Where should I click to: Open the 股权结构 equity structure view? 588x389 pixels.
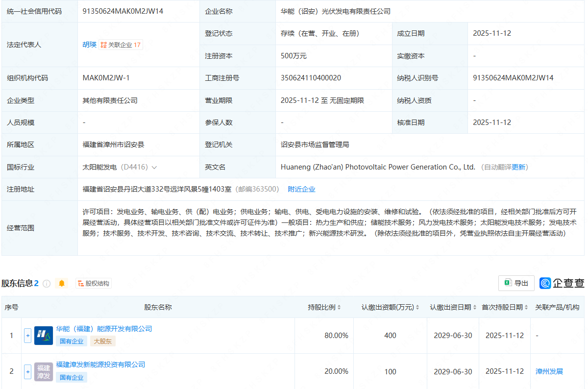(x=94, y=283)
